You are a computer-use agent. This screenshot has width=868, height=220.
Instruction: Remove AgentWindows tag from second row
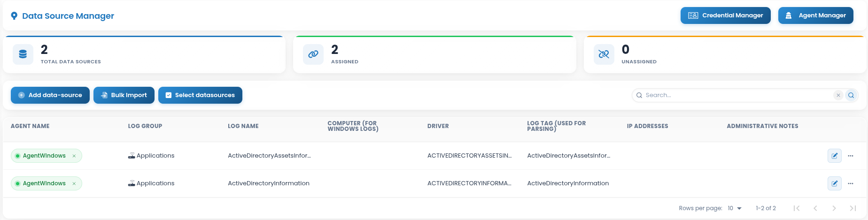click(74, 183)
